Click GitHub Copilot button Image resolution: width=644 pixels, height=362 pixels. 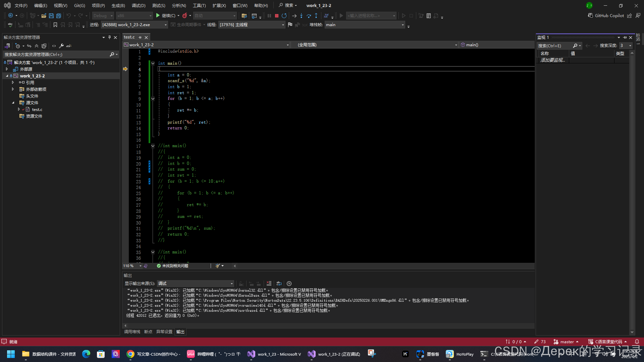(606, 16)
